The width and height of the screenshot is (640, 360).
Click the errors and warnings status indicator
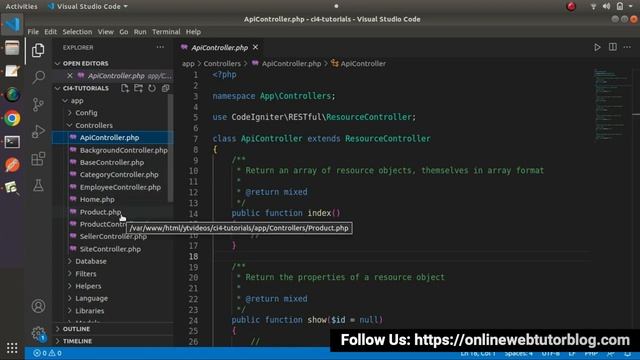48,353
